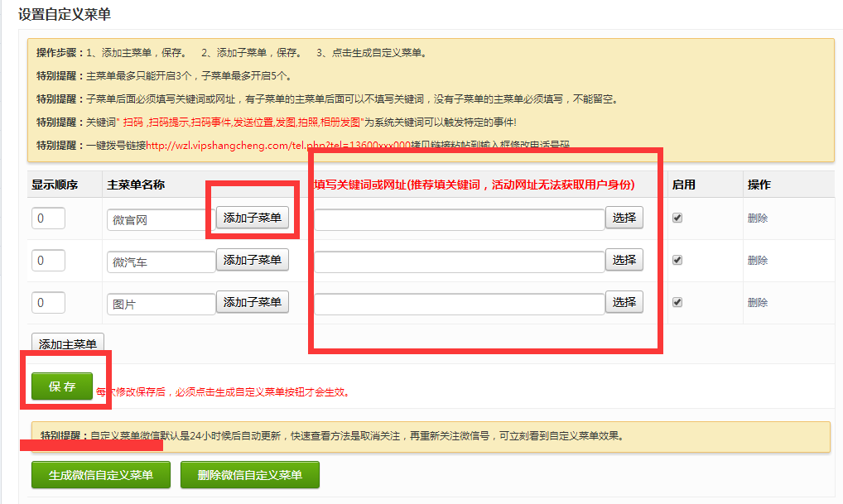Open 选择 picker for 微官网 keyword
Viewport: 843px width, 504px height.
tap(624, 218)
